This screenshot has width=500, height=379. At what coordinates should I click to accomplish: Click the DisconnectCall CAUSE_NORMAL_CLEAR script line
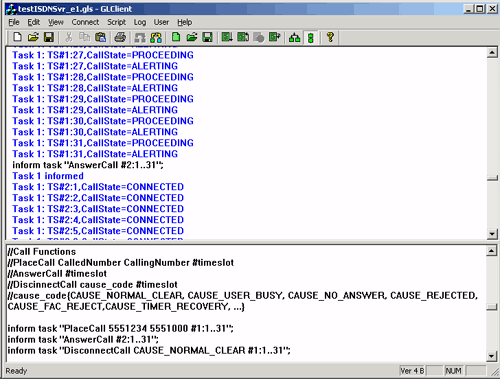point(149,351)
